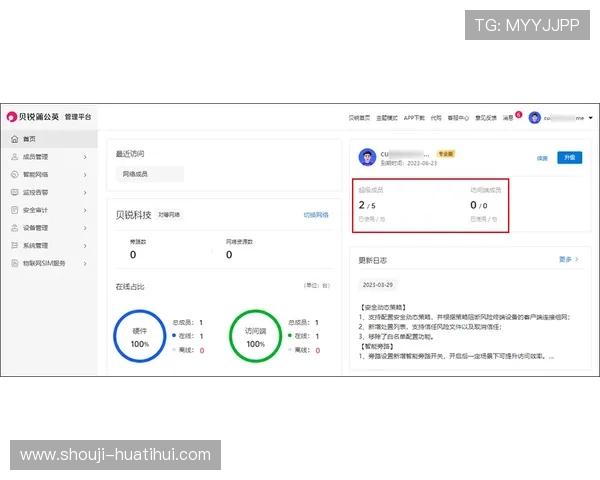Click the device icon beside 设备管理

click(15, 228)
